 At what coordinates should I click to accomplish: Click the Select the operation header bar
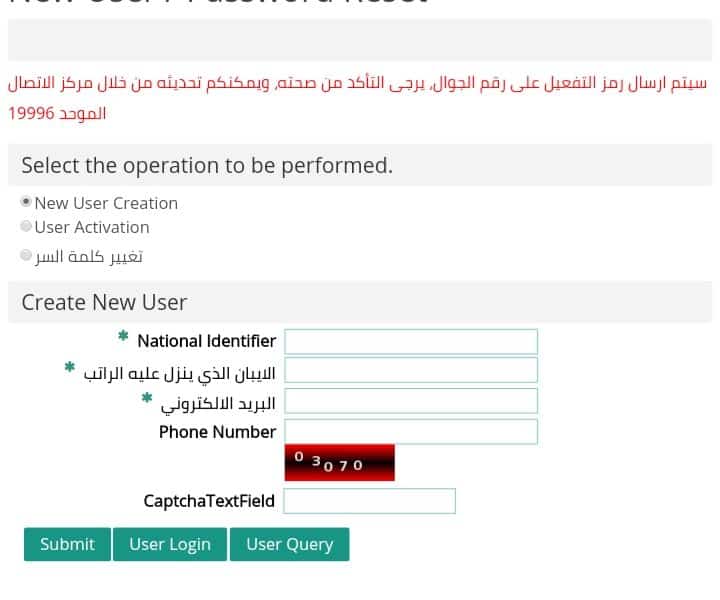360,165
